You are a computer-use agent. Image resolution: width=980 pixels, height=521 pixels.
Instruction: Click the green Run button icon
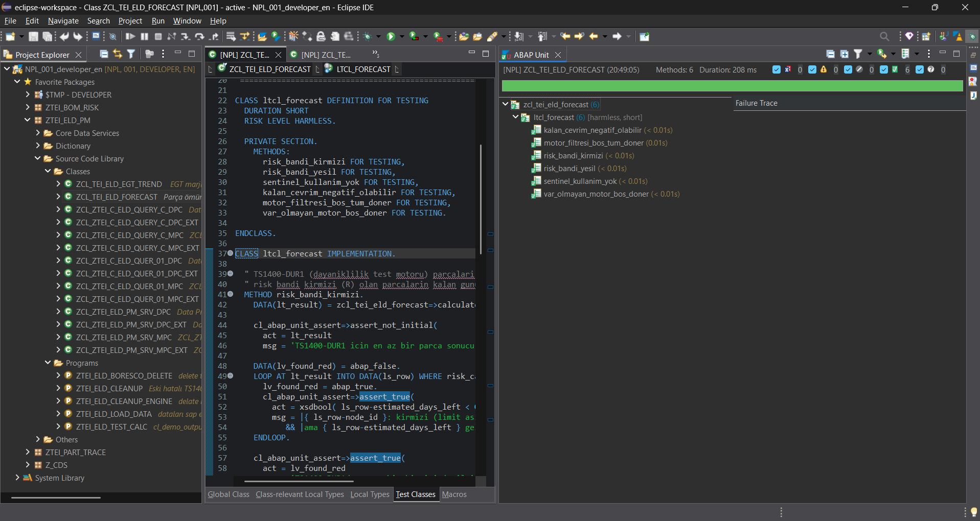(x=391, y=36)
